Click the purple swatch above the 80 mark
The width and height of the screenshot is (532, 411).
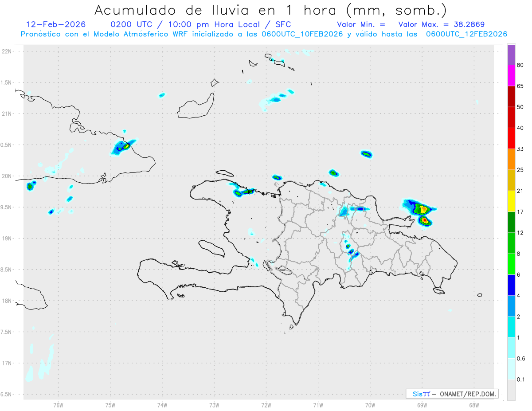[511, 55]
